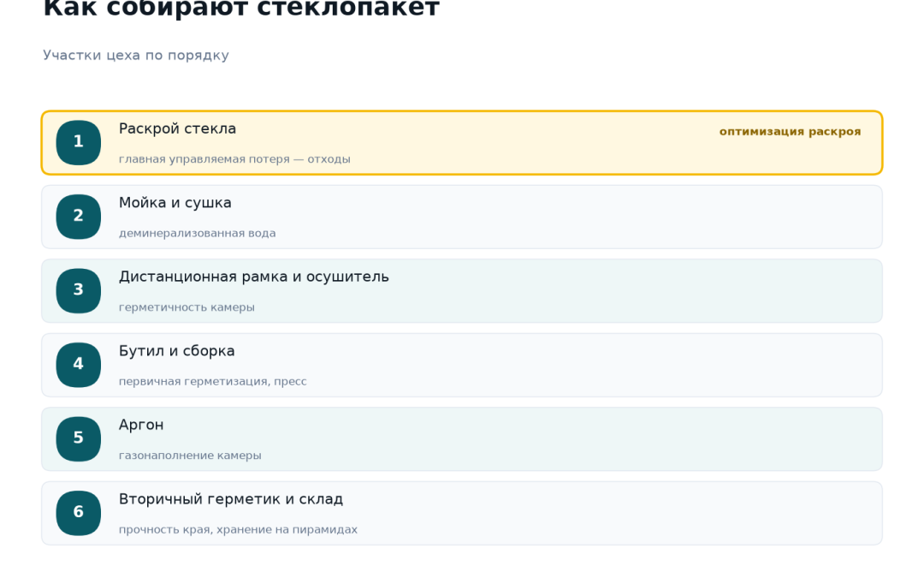Select the «Раскрой стекла» step title

point(177,128)
